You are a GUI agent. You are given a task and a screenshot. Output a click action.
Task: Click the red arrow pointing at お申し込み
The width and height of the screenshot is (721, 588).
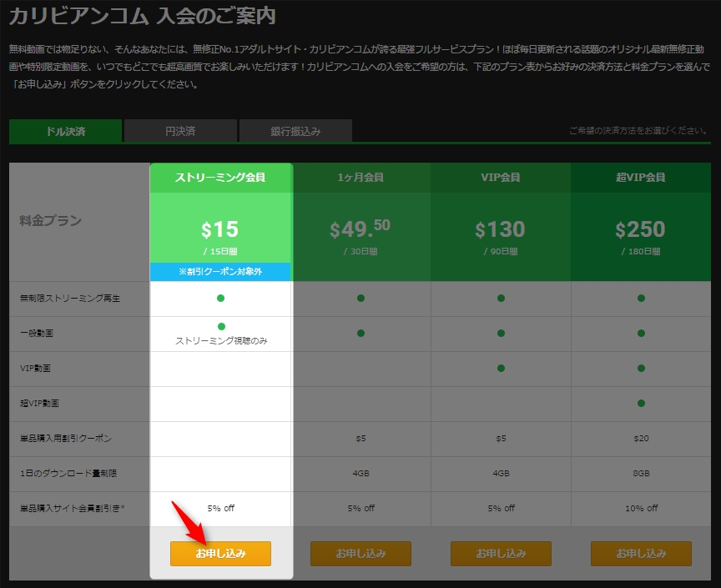click(x=189, y=522)
